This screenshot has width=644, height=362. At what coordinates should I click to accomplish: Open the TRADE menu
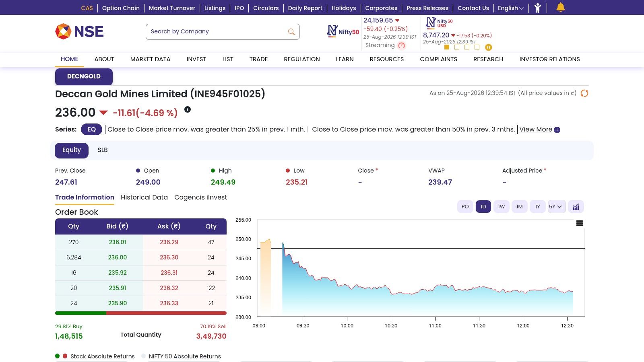pyautogui.click(x=258, y=59)
